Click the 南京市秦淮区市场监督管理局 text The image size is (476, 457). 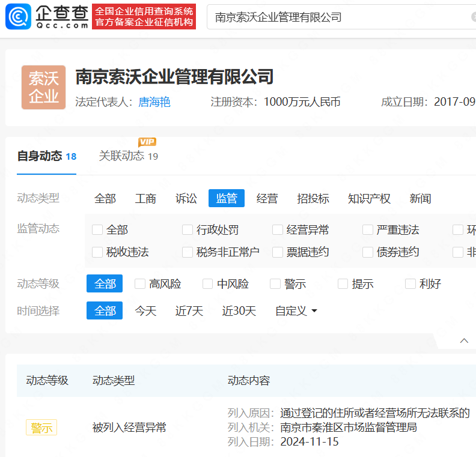(x=349, y=428)
